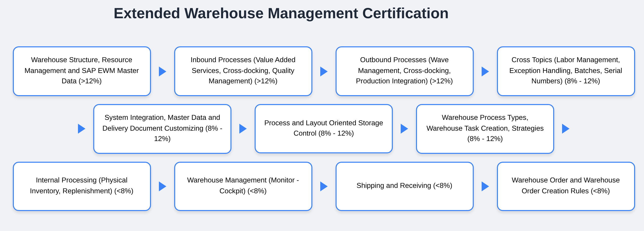This screenshot has height=231, width=644.
Task: Click arrow before Process and Layout box
Action: [x=243, y=129]
